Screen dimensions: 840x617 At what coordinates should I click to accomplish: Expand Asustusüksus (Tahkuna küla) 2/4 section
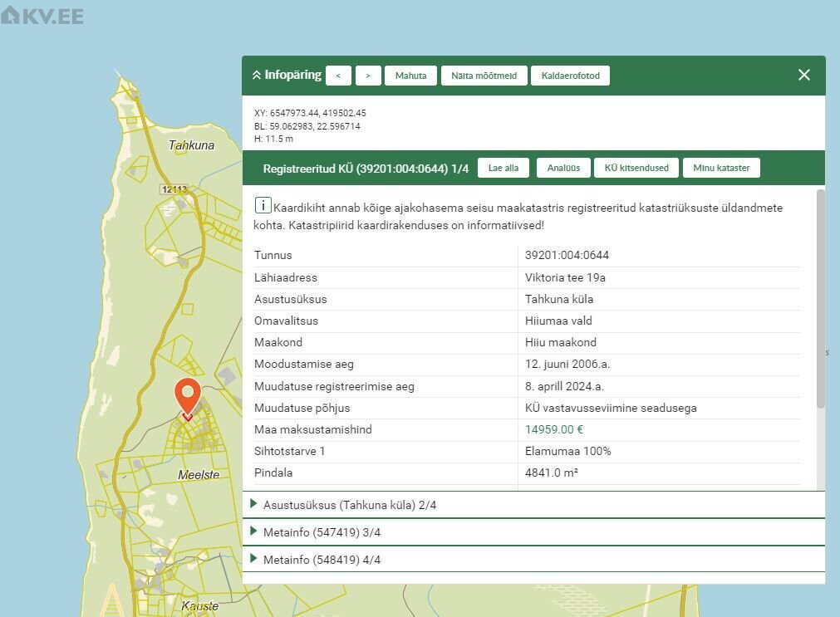349,505
